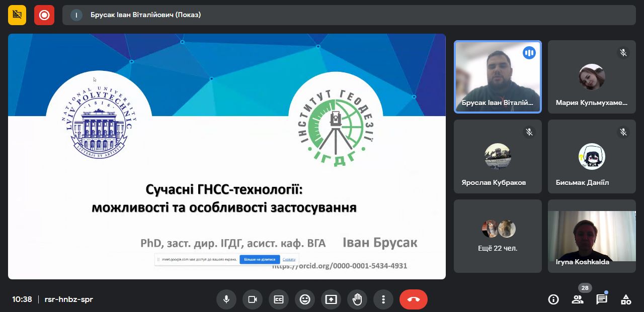Select the Брусак Іван Віталій... video tile
This screenshot has width=644, height=312.
tap(498, 76)
